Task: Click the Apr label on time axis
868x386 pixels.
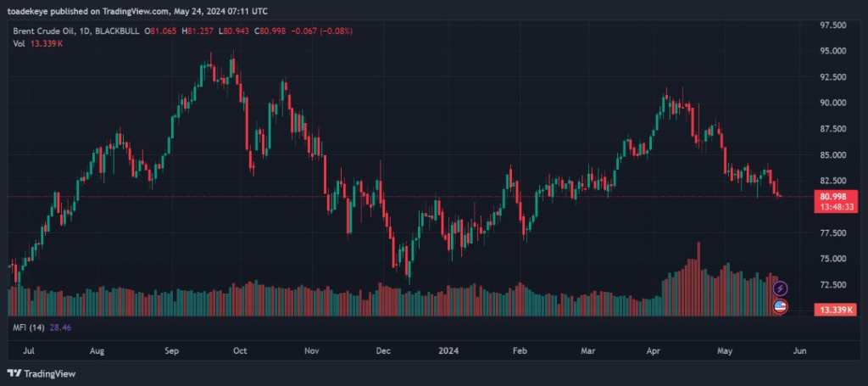Action: coord(654,350)
